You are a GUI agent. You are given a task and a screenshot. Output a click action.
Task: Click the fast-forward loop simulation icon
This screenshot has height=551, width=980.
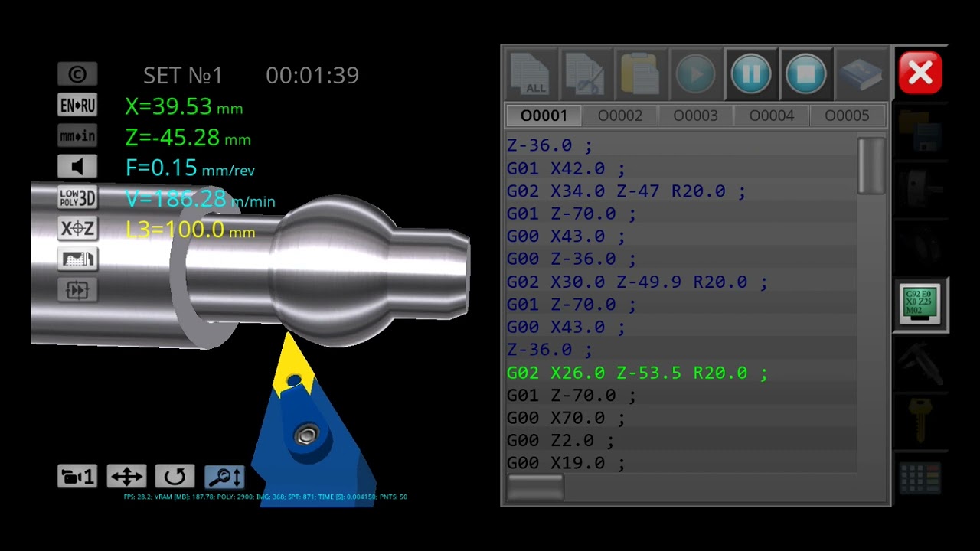click(77, 289)
